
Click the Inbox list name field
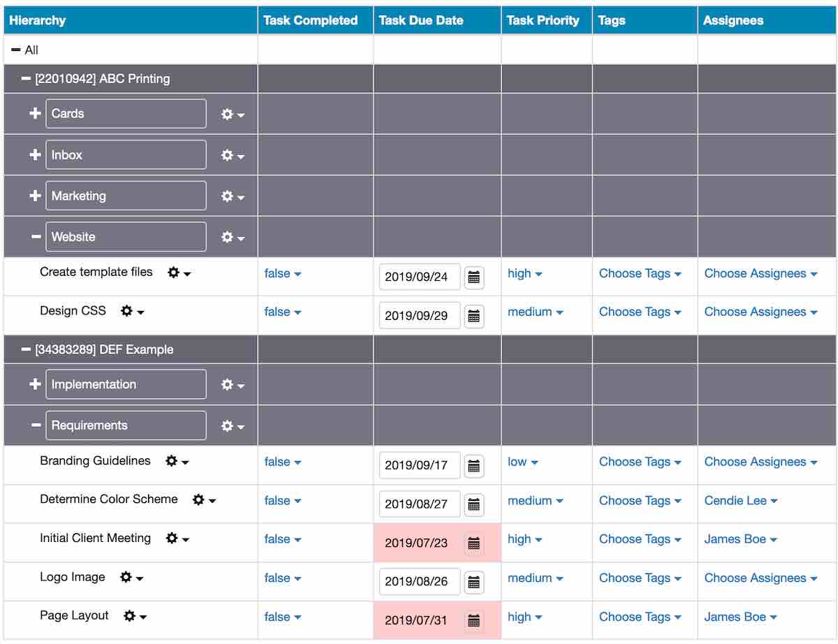pyautogui.click(x=126, y=155)
